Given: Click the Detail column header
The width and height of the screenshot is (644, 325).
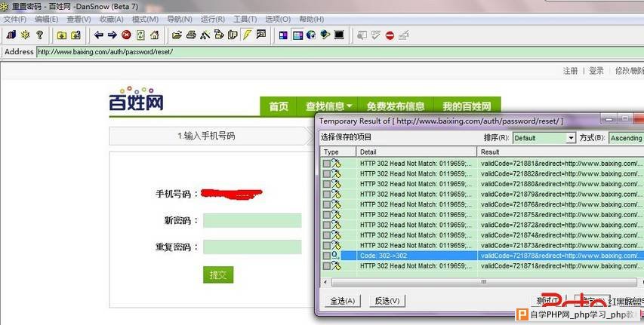Looking at the screenshot, I should point(417,152).
